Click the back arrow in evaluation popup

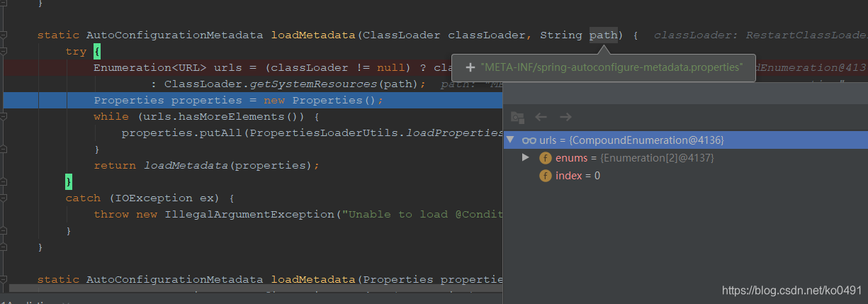click(541, 117)
